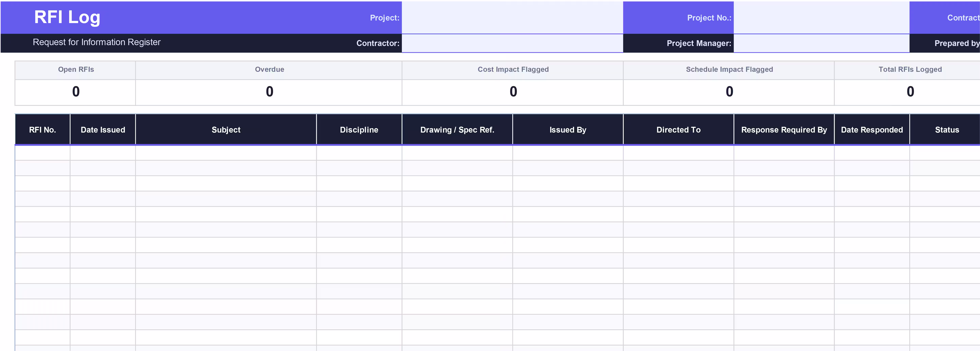Image resolution: width=980 pixels, height=351 pixels.
Task: Click the Contractor: label
Action: pyautogui.click(x=378, y=43)
